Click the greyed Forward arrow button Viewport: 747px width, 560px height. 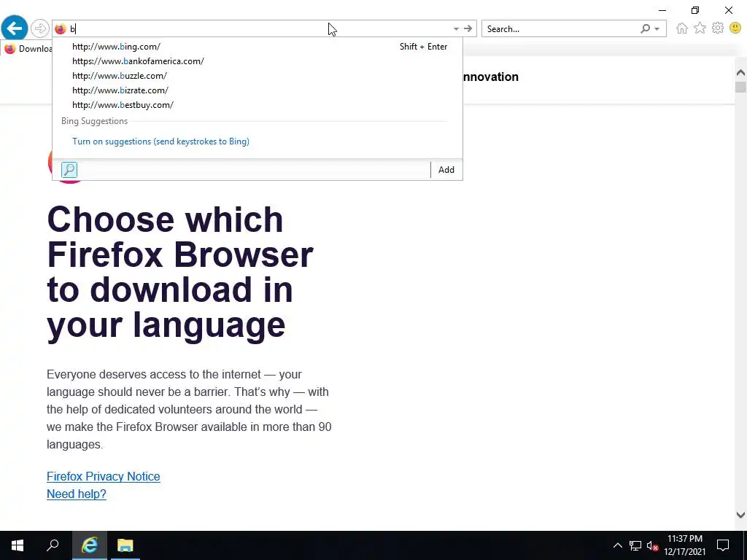(40, 28)
